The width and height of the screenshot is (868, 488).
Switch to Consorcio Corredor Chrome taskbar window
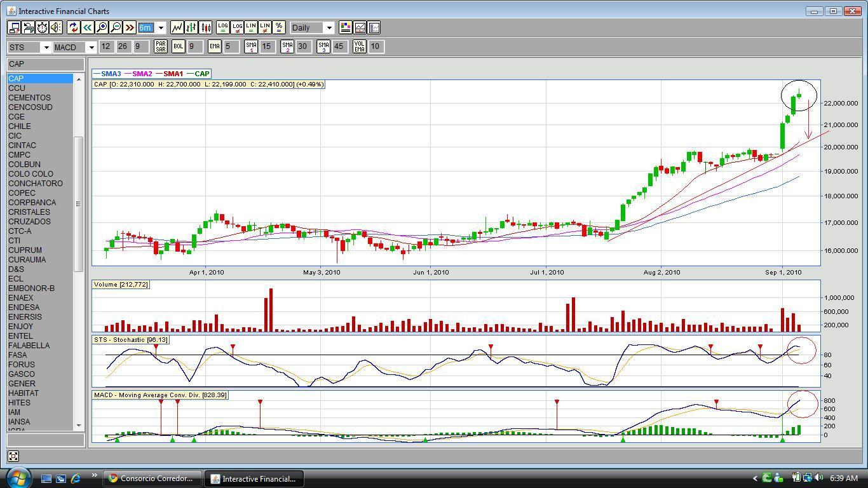click(x=153, y=478)
